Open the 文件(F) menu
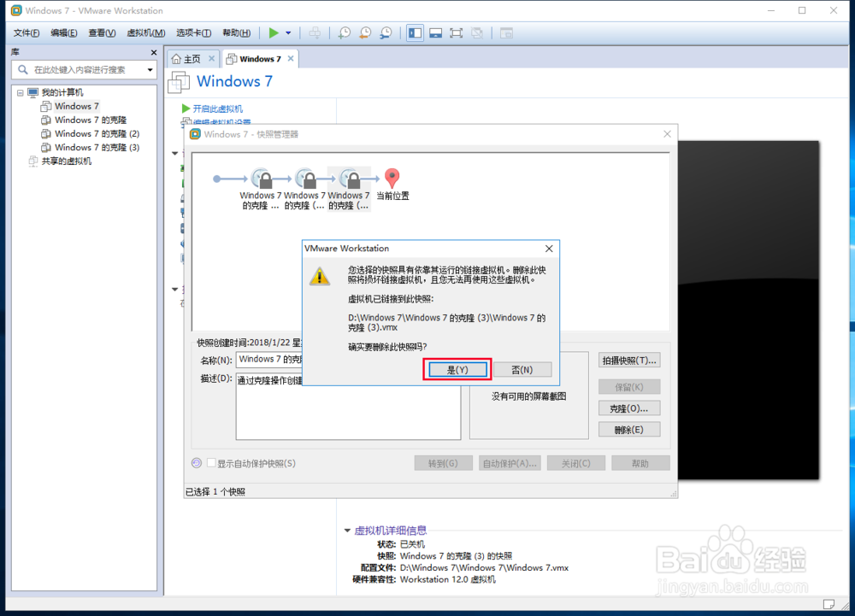Image resolution: width=855 pixels, height=616 pixels. point(27,33)
